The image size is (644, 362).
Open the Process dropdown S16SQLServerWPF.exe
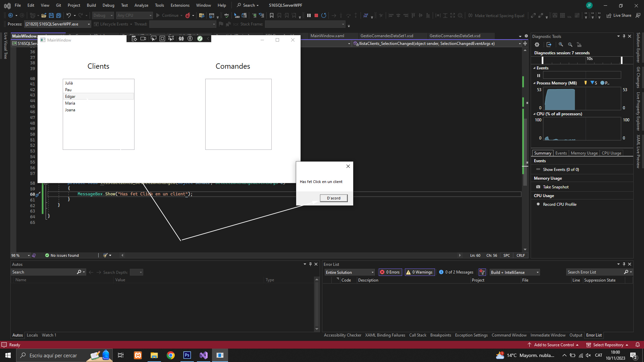point(58,24)
